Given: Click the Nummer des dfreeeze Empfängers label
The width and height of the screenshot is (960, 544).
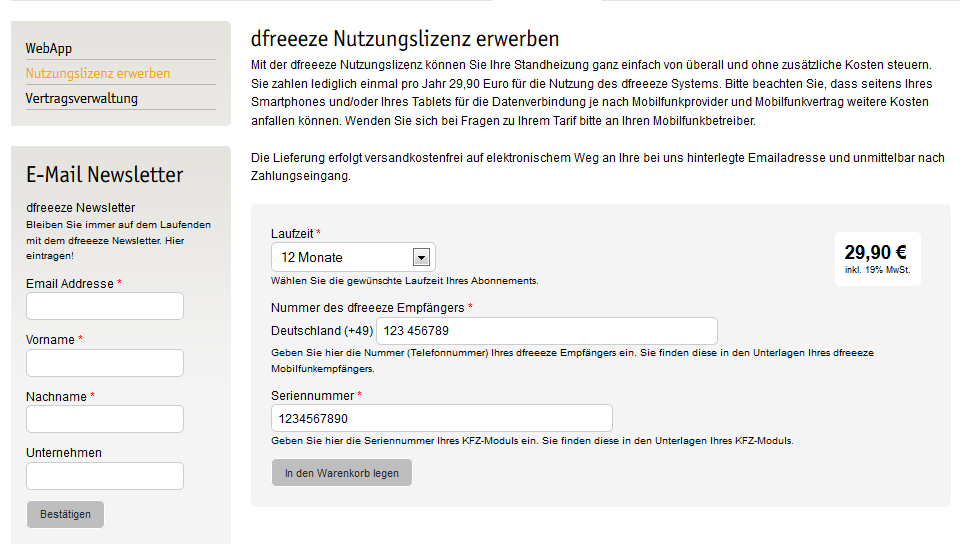Looking at the screenshot, I should click(x=367, y=308).
